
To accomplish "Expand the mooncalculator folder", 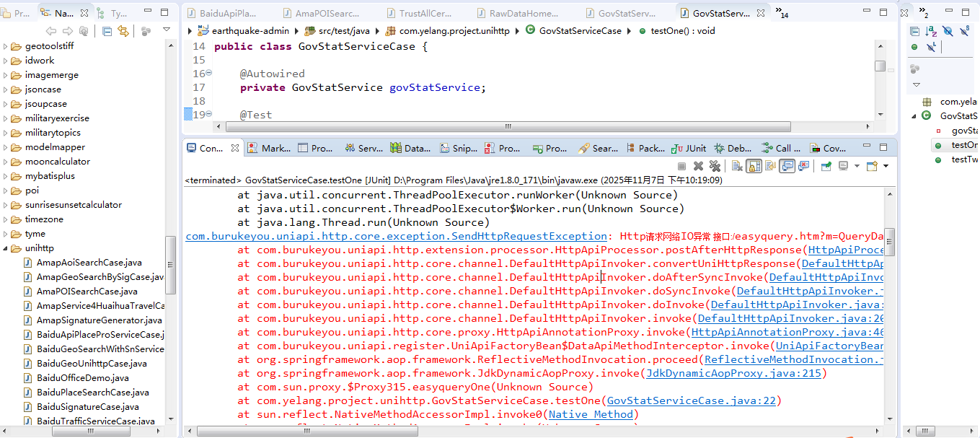I will [6, 162].
